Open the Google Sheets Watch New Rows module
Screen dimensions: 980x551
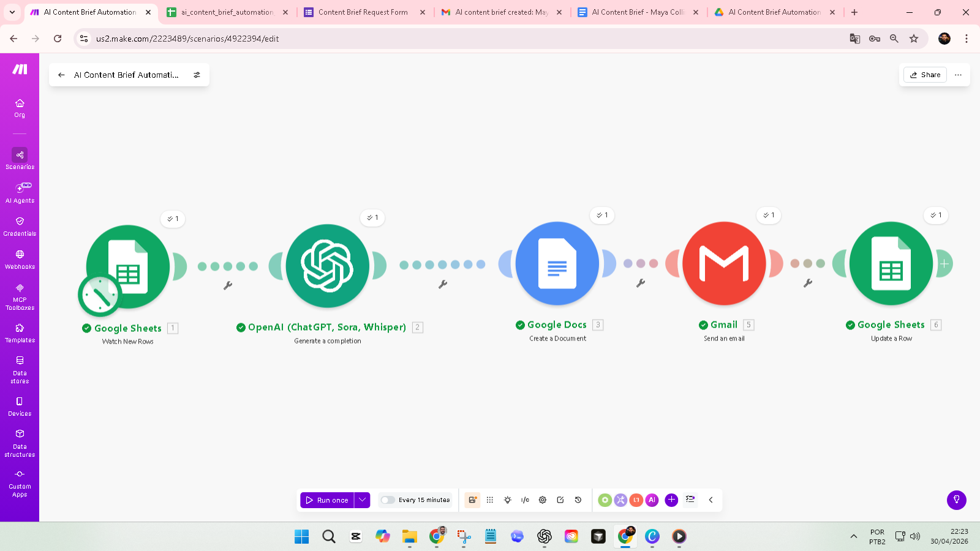pos(128,266)
